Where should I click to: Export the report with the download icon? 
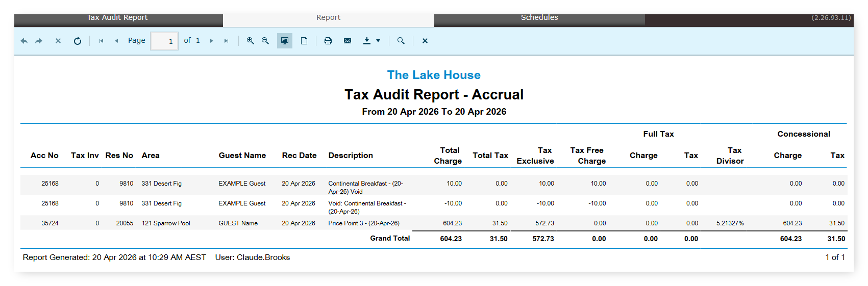pyautogui.click(x=366, y=41)
